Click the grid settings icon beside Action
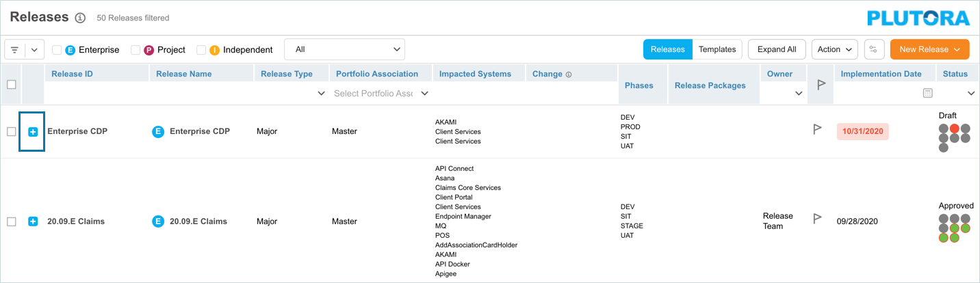 coord(873,49)
